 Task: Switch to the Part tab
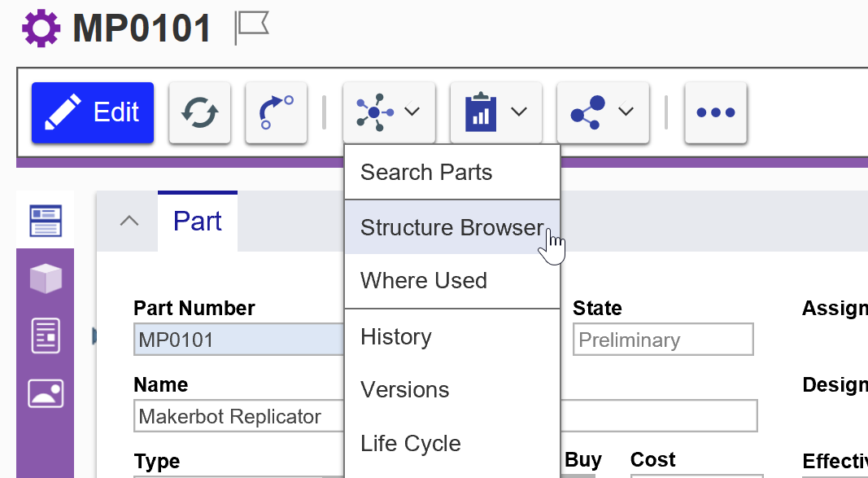(198, 221)
